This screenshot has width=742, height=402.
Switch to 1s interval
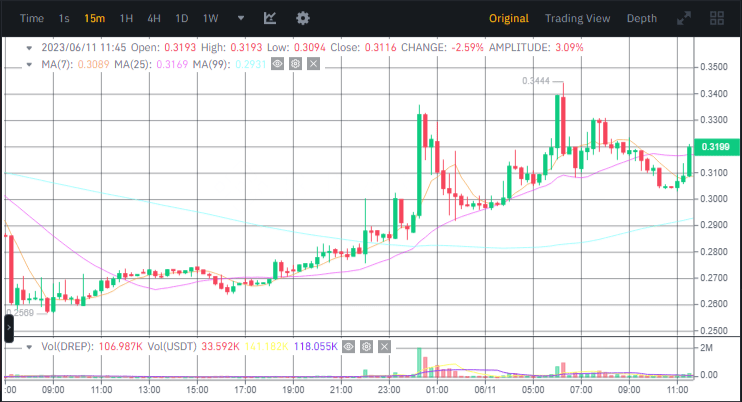(64, 18)
